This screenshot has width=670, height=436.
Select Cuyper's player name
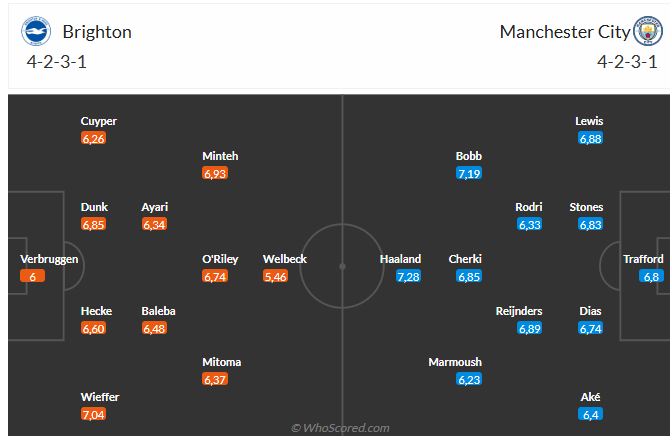[x=99, y=121]
